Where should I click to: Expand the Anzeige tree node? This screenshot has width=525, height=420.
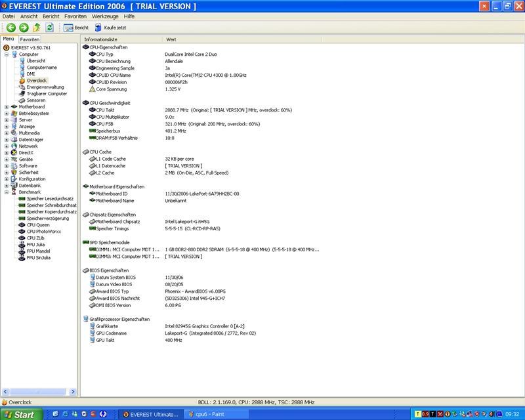coord(7,126)
